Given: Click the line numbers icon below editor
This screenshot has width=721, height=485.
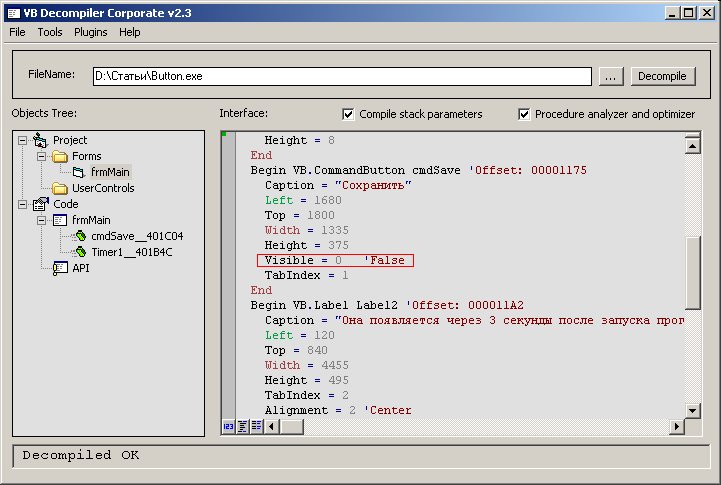Looking at the screenshot, I should click(227, 427).
